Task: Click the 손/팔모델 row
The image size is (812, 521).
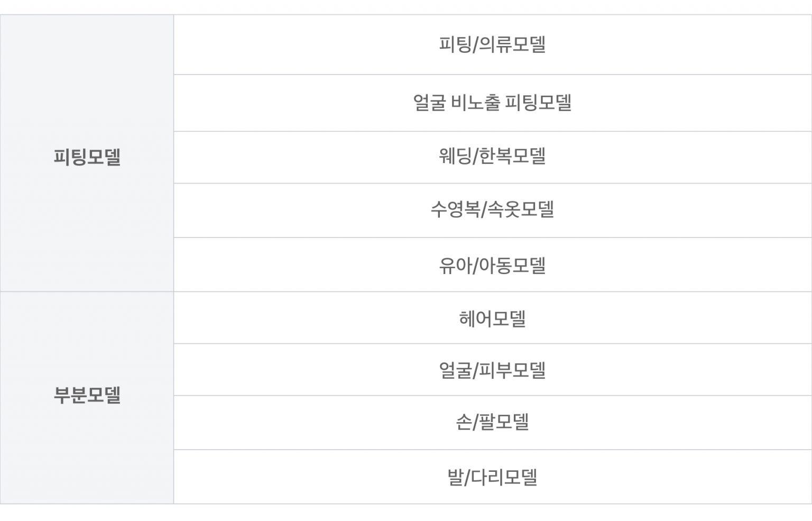Action: coord(492,422)
